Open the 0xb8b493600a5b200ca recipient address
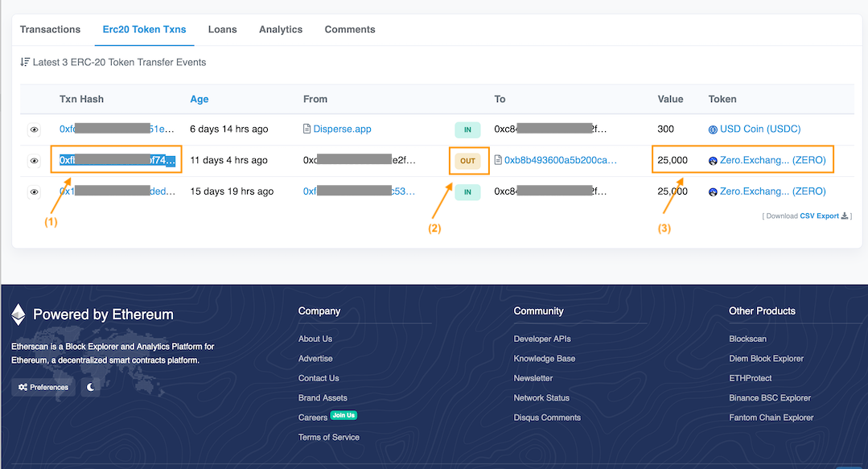Screen dimensions: 868x469 560,160
